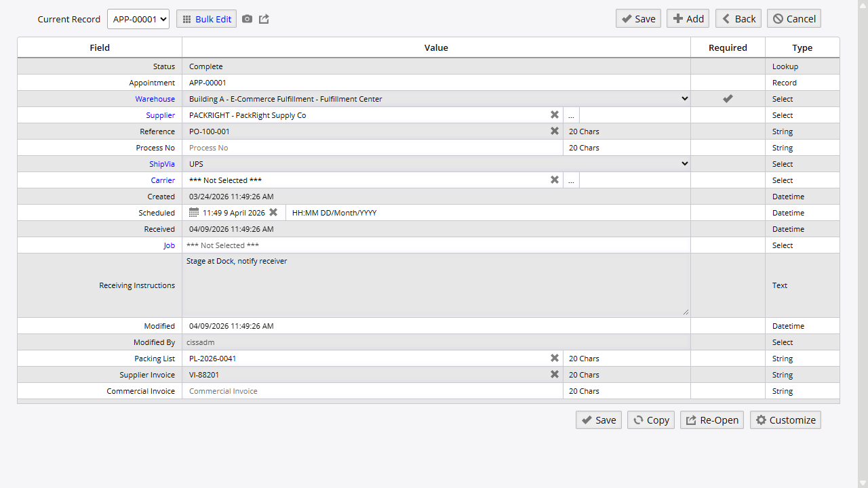This screenshot has width=868, height=488.
Task: Open the Current Record dropdown
Action: pyautogui.click(x=138, y=19)
